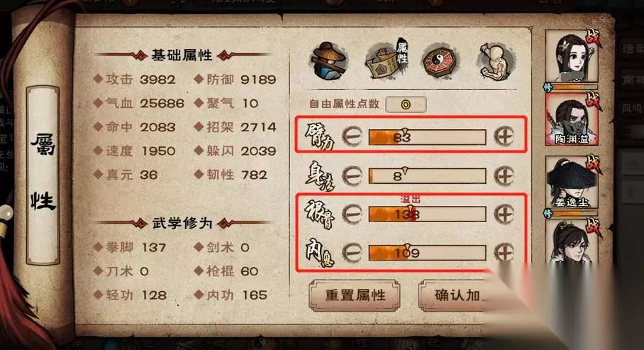Select the 属性 scroll attribute tab
The height and width of the screenshot is (350, 644).
coord(387,60)
